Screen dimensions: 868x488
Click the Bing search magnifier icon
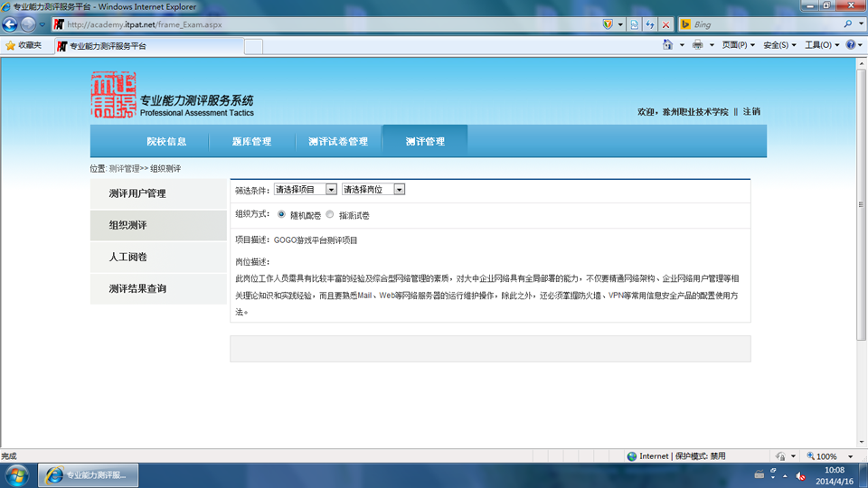point(847,24)
